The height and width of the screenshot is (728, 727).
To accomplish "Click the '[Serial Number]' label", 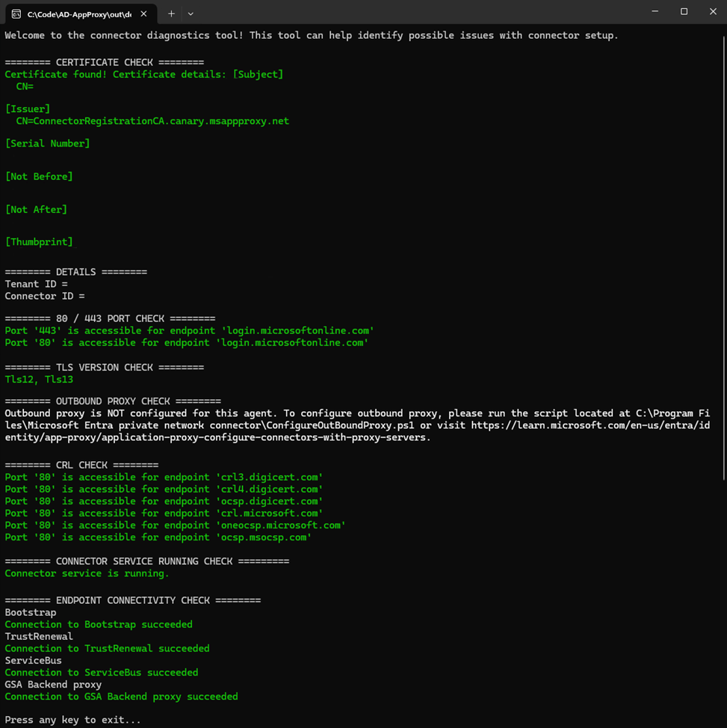I will coord(47,144).
